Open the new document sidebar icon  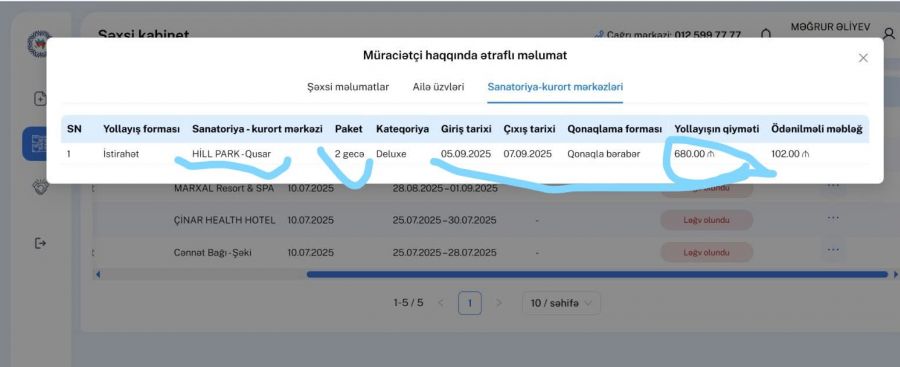tap(40, 99)
